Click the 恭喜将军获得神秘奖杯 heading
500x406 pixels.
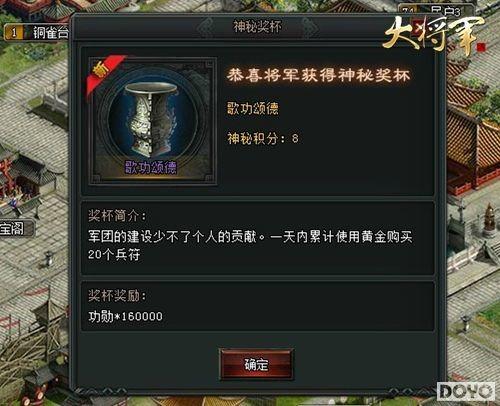coord(318,75)
